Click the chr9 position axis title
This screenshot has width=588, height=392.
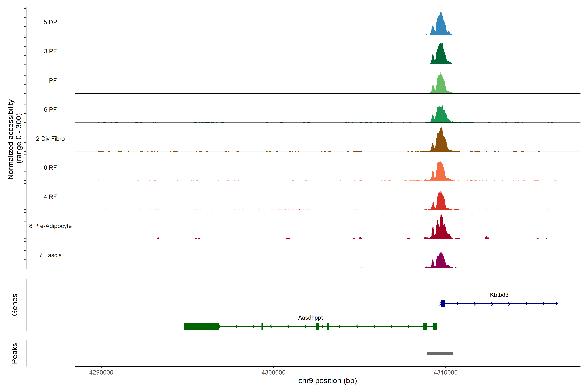(327, 381)
